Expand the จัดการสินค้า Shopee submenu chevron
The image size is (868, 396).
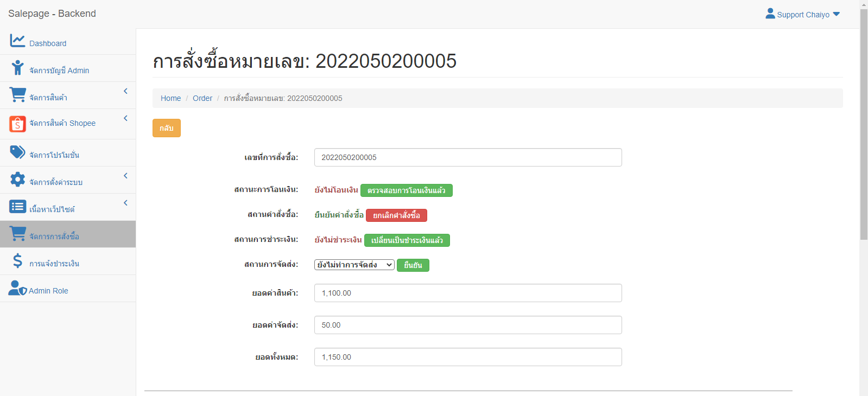tap(125, 118)
